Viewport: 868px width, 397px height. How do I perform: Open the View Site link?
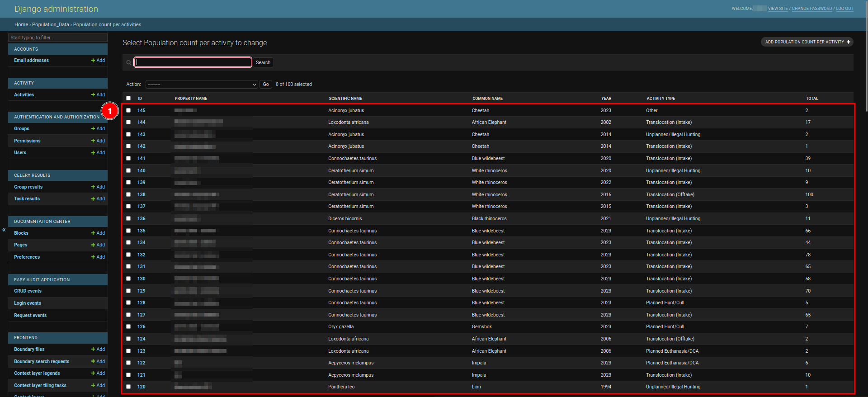point(778,9)
